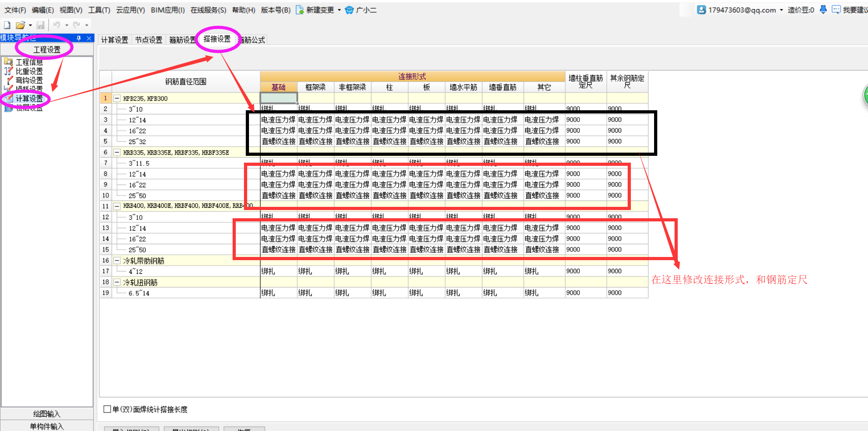Viewport: 868px width, 431px height.
Task: Switch to the 搭接设置 tab
Action: point(217,39)
